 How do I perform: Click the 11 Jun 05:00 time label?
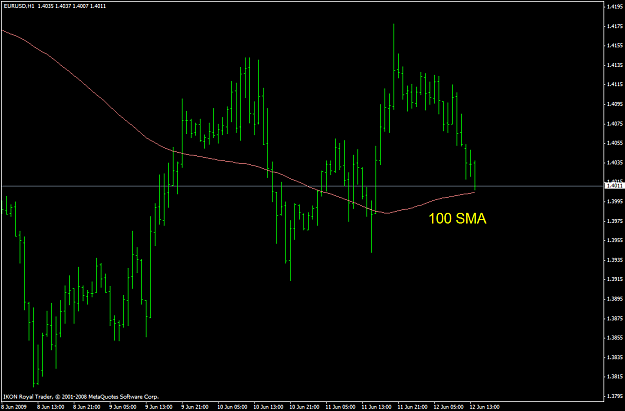point(340,407)
